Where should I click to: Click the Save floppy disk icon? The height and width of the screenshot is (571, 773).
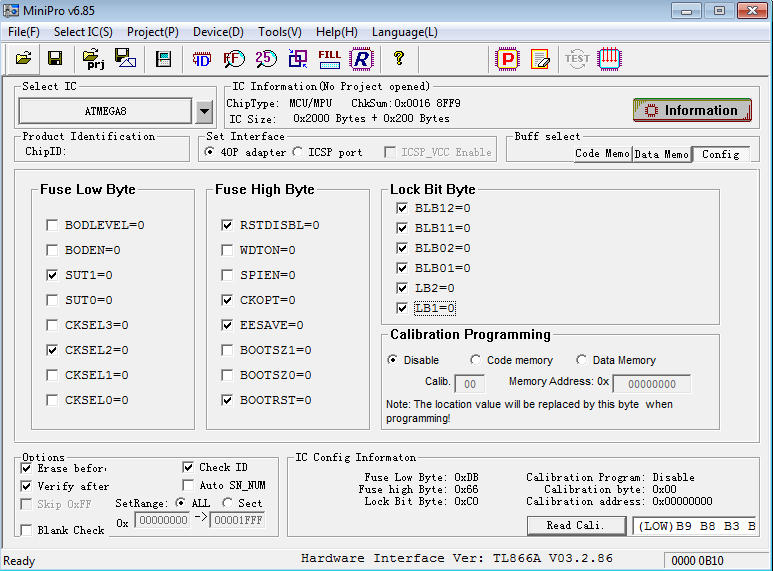(55, 59)
